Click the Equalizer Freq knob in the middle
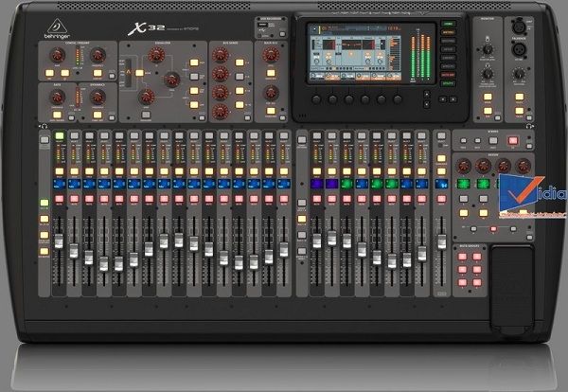The width and height of the screenshot is (568, 392). coord(171,80)
